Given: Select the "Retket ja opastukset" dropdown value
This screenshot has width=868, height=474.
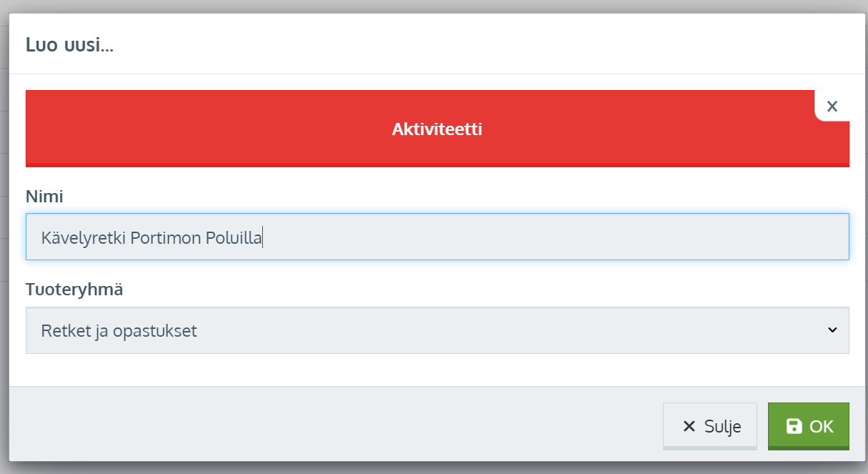Looking at the screenshot, I should [x=119, y=331].
